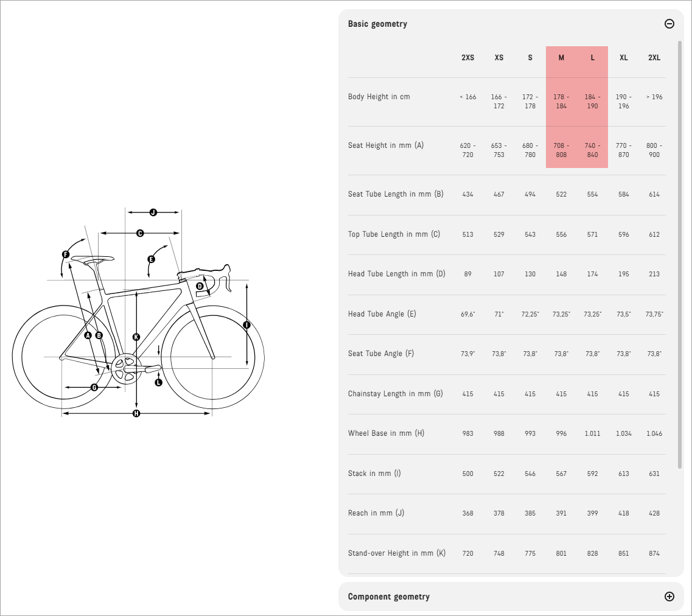Click marker C top tube label on diagram
Viewport: 692px width, 616px height.
139,233
